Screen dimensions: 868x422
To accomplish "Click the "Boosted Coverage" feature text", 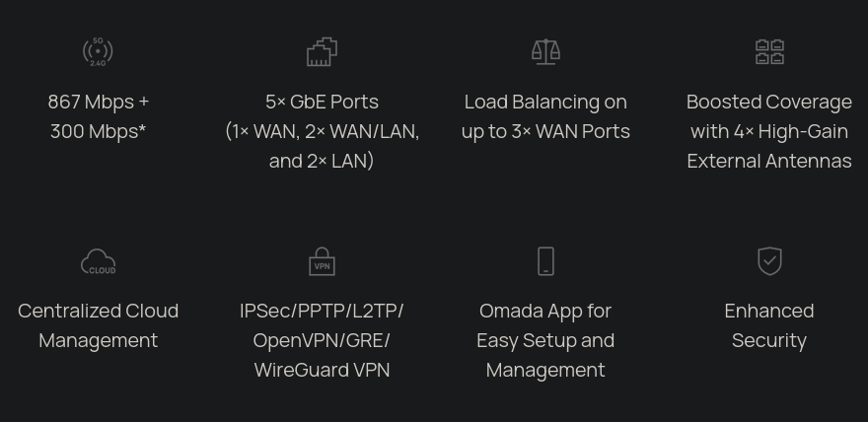I will [769, 102].
